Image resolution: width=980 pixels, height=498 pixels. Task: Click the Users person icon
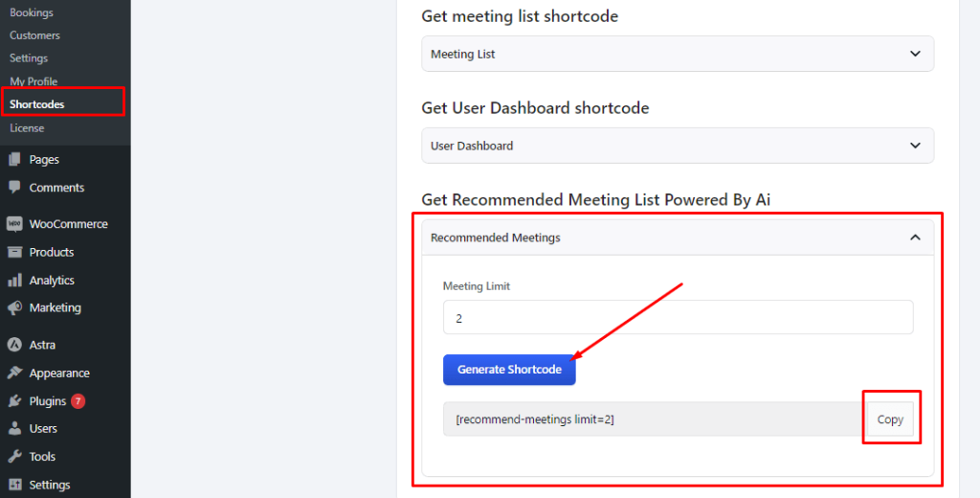[x=14, y=428]
